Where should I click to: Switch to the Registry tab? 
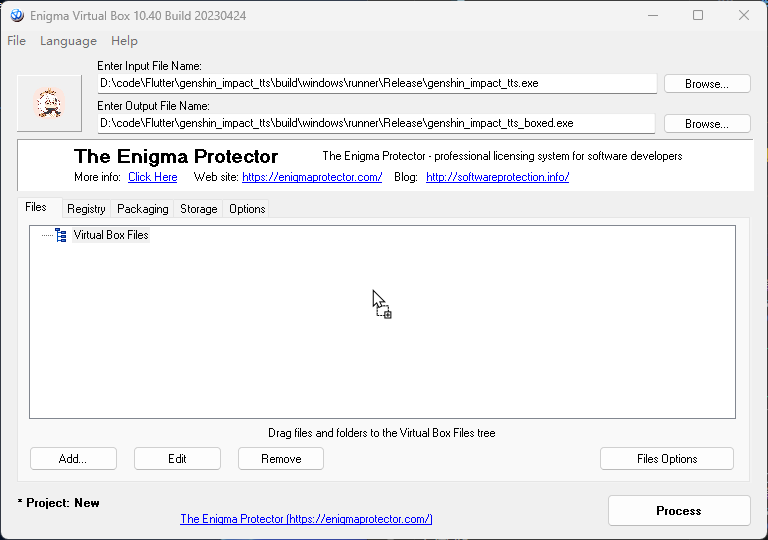[x=86, y=209]
